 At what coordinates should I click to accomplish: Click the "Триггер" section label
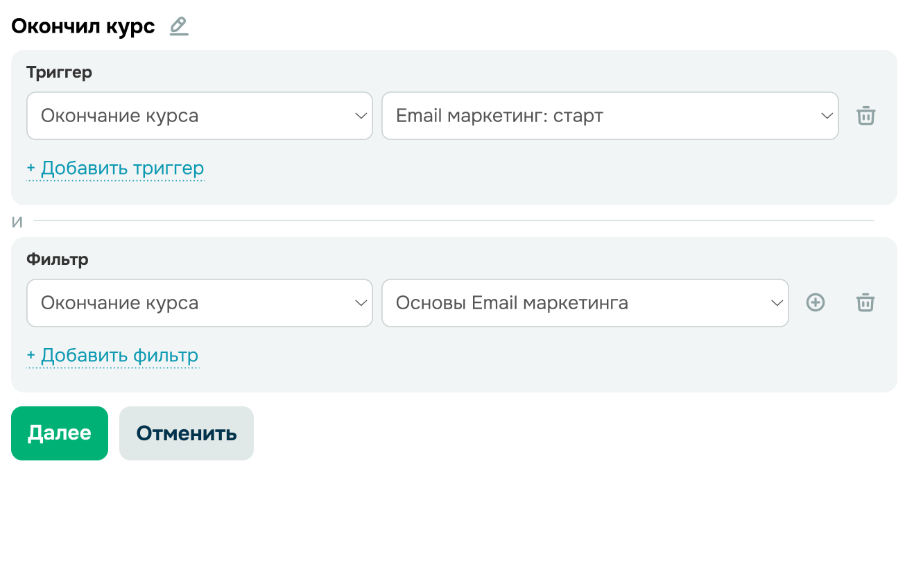(x=59, y=72)
